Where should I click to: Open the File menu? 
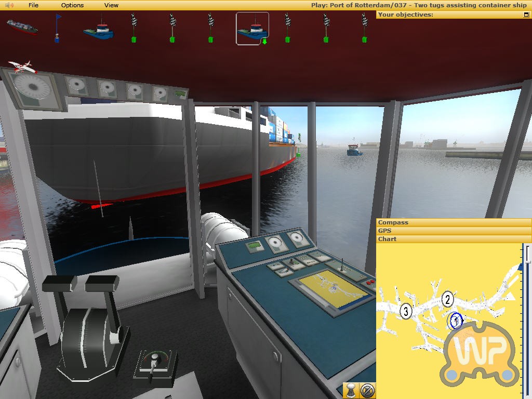[33, 5]
